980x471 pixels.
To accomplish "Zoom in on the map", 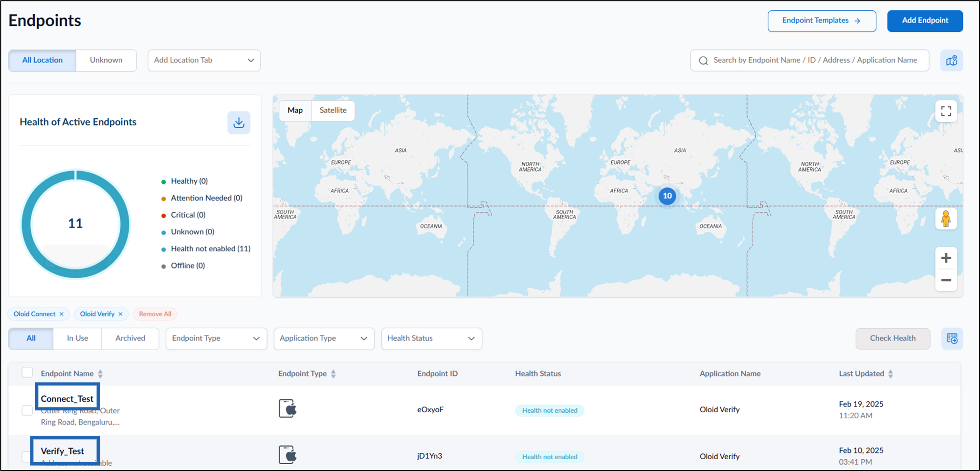I will coord(946,258).
